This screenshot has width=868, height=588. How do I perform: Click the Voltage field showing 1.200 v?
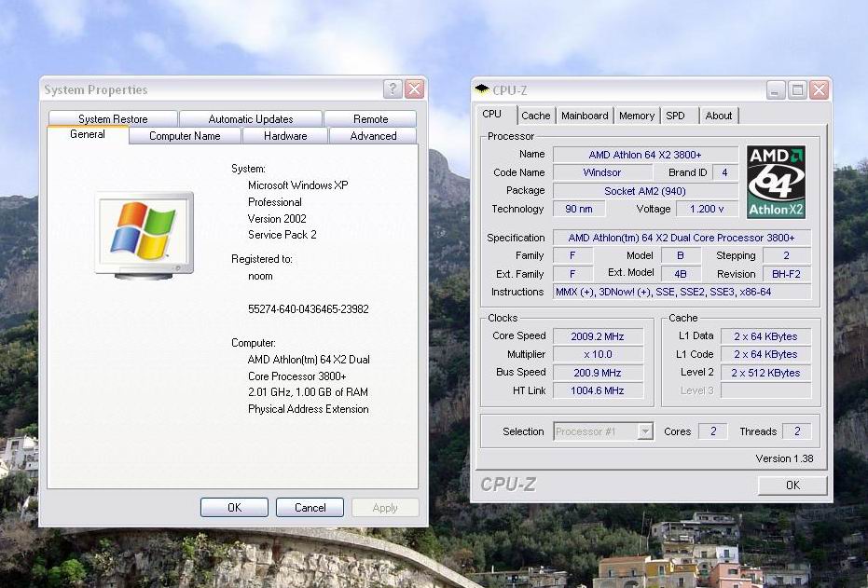pos(707,209)
